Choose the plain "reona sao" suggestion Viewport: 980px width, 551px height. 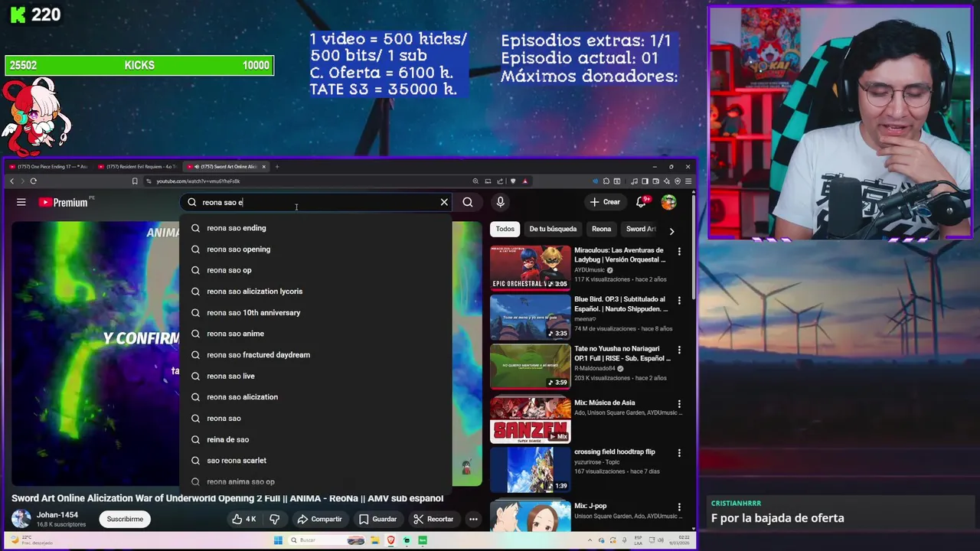315,419
